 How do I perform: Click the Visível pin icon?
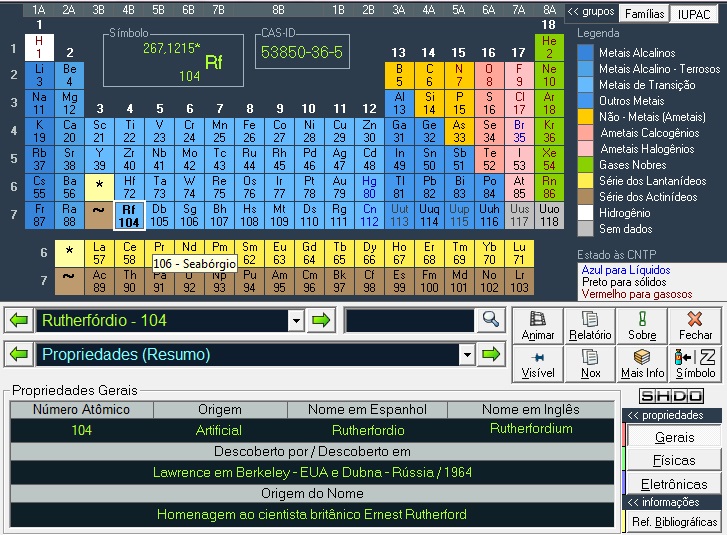538,363
